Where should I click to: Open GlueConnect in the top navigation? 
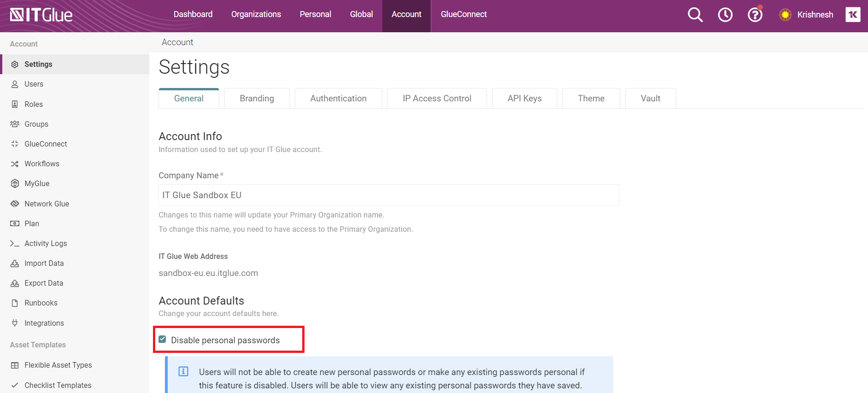[463, 14]
